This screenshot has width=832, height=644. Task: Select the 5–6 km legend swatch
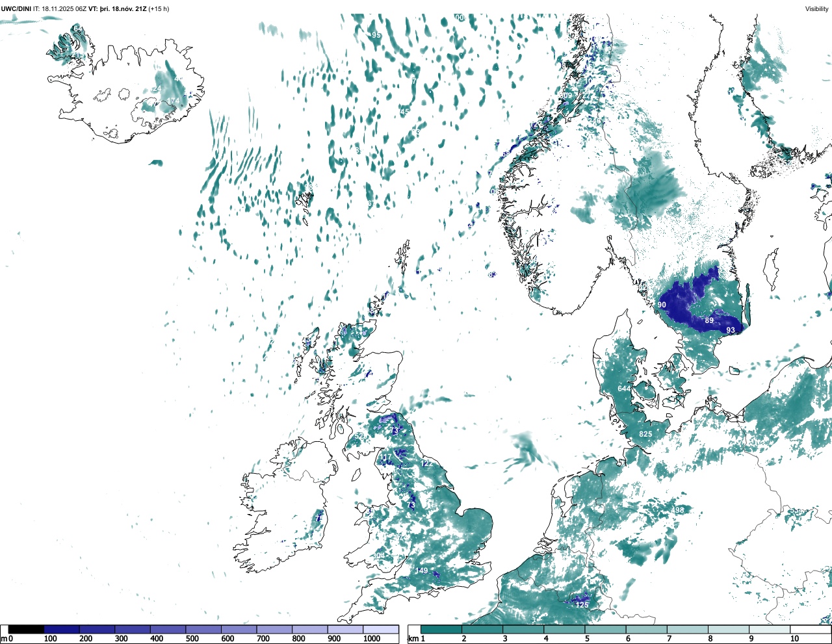tap(606, 630)
